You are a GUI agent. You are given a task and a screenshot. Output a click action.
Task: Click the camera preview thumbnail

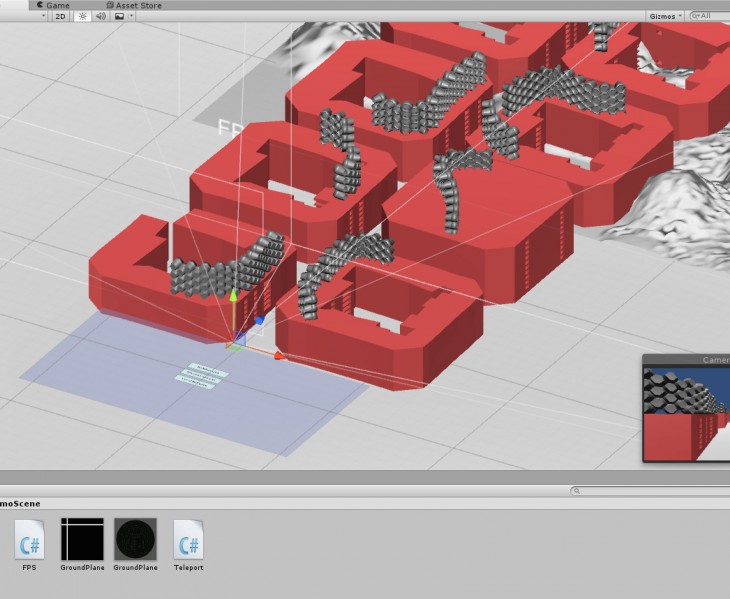tap(686, 413)
